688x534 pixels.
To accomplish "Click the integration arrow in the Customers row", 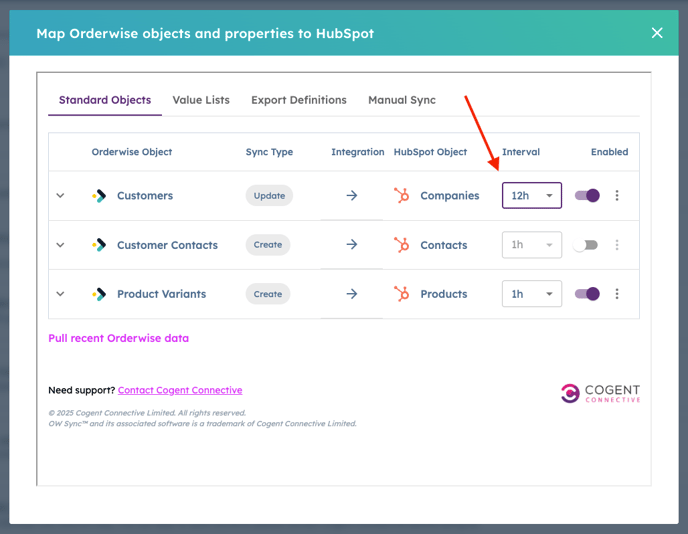I will tap(352, 195).
